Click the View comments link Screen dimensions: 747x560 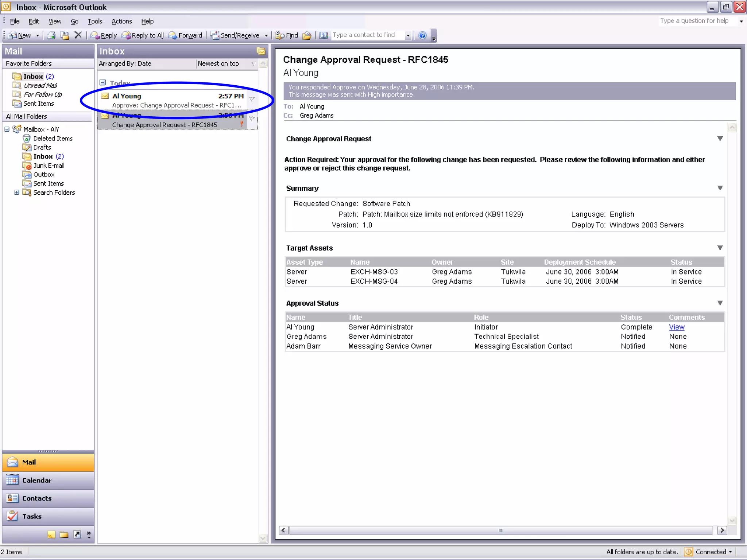676,327
